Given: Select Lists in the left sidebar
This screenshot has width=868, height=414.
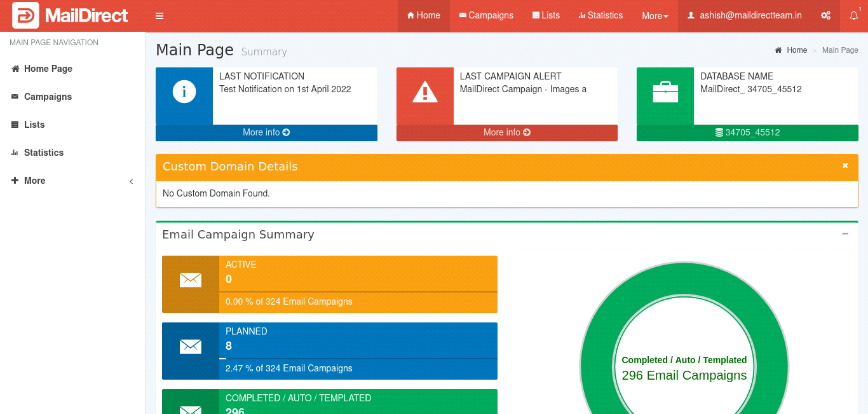Looking at the screenshot, I should (34, 125).
